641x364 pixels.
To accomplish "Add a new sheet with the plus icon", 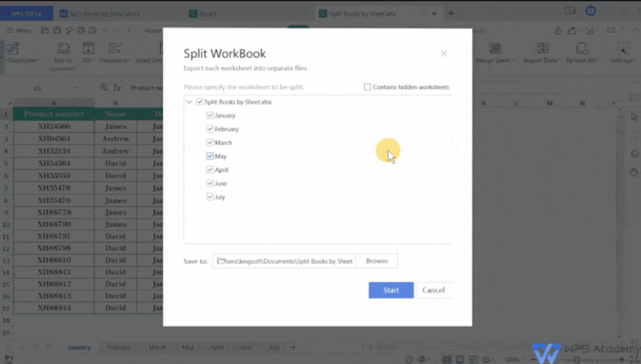I will click(x=294, y=347).
